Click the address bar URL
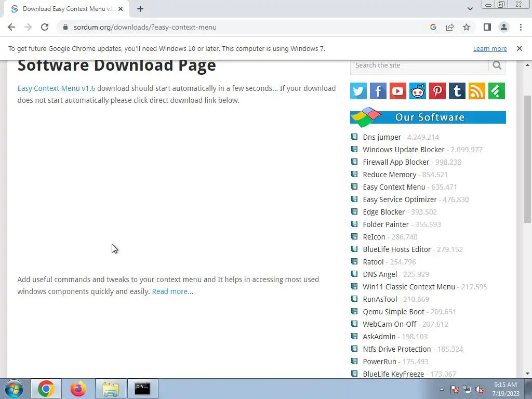The width and height of the screenshot is (532, 399). tap(145, 27)
